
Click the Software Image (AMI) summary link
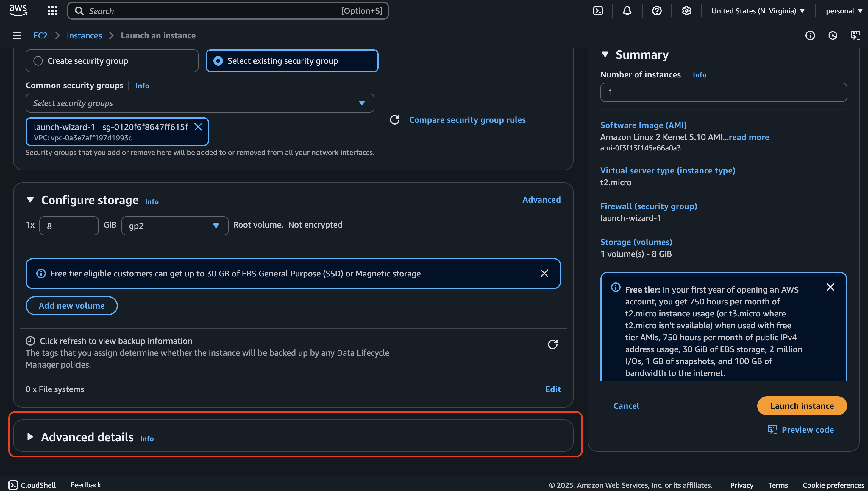click(x=643, y=125)
